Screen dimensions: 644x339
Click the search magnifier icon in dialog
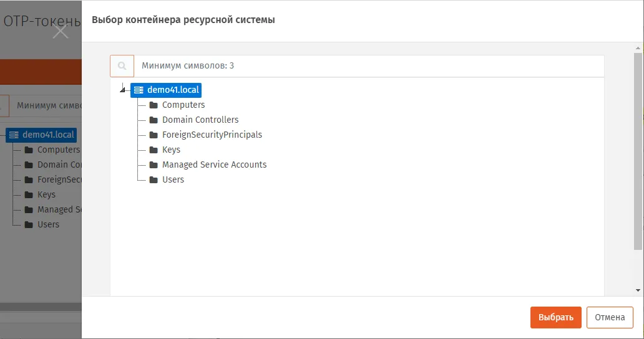tap(122, 66)
